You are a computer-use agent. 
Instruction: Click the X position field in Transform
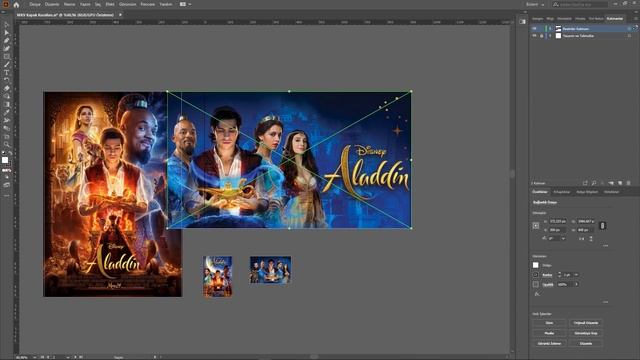[558, 221]
